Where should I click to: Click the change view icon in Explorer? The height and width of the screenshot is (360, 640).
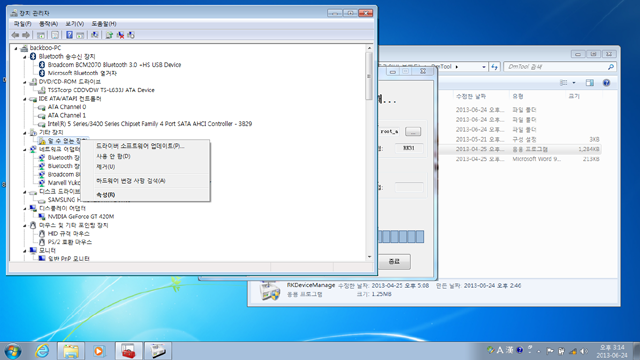(564, 83)
